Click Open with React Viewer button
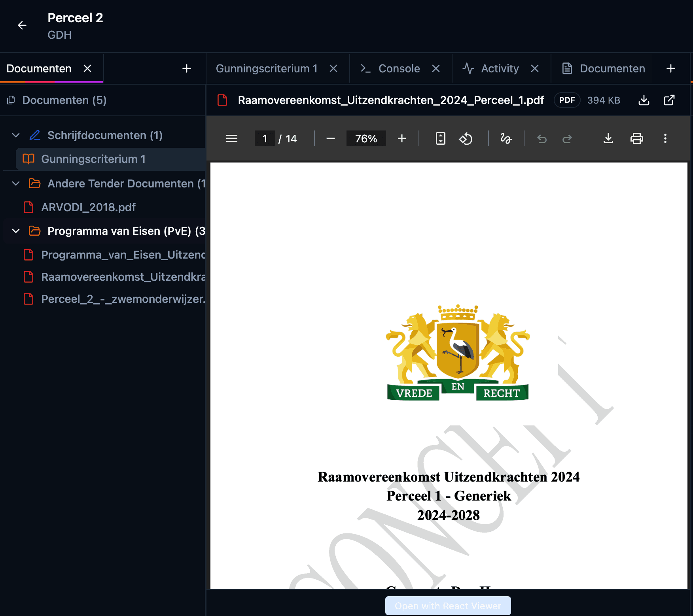Viewport: 693px width, 616px height. [x=448, y=606]
